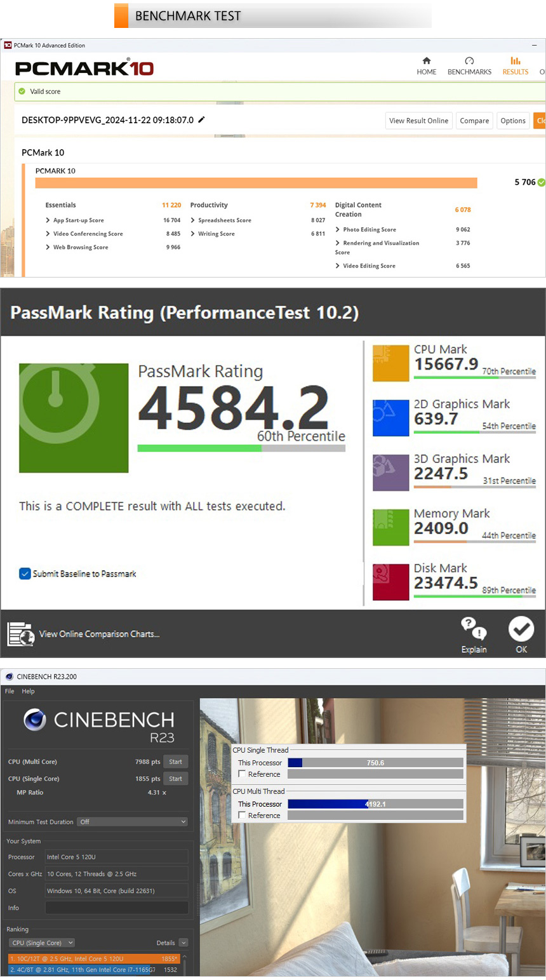Screen dimensions: 546x980
Task: Click the pencil icon to rename the result
Action: (202, 119)
